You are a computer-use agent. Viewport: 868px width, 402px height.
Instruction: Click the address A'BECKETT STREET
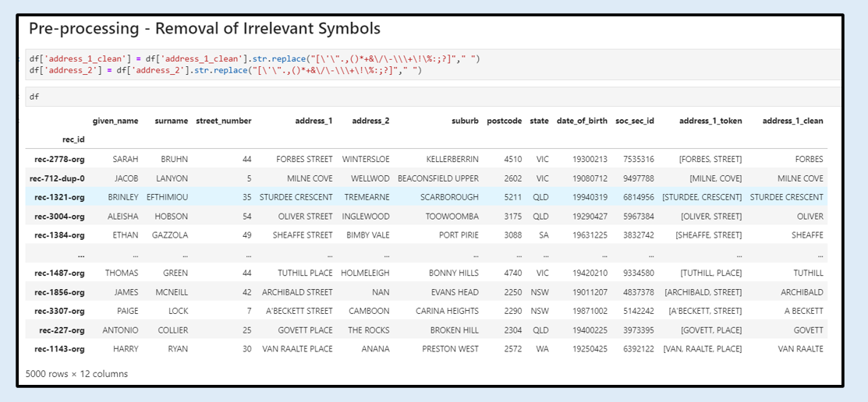pos(300,311)
